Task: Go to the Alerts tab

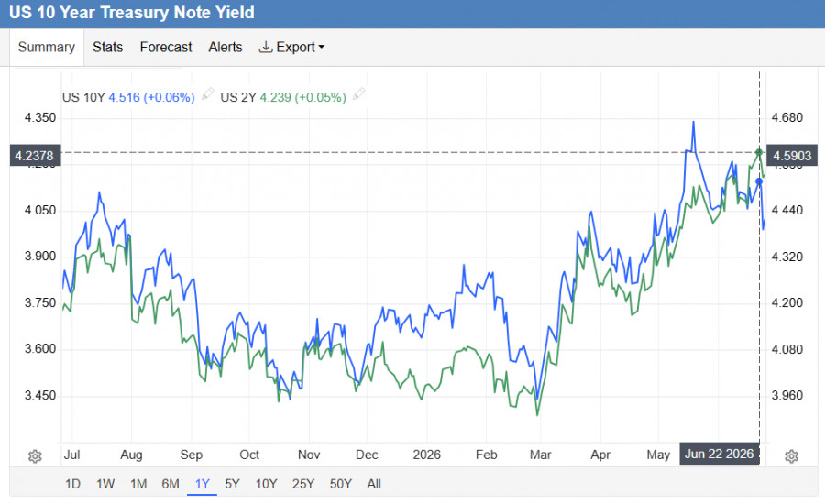Action: [x=225, y=47]
